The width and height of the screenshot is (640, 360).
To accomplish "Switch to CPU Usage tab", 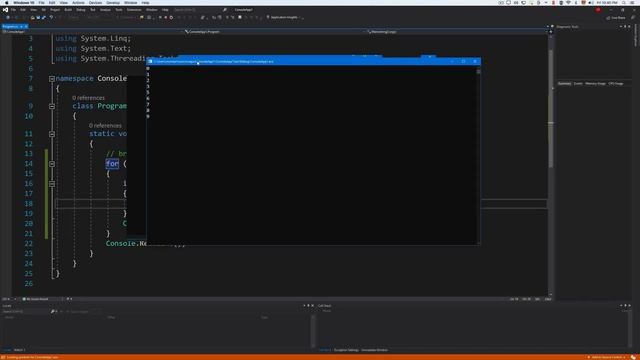I will coord(616,84).
